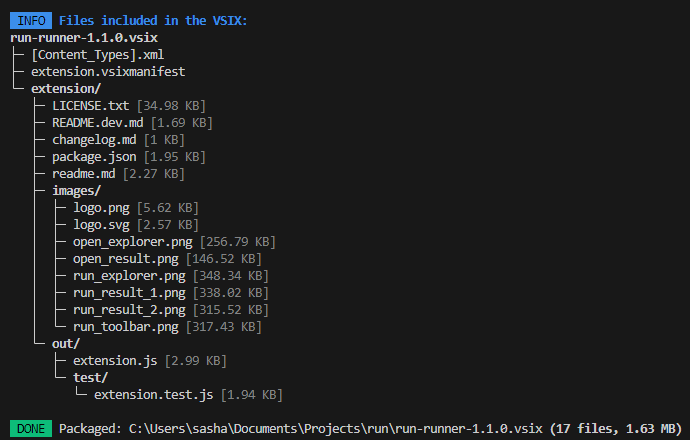The image size is (690, 440).
Task: Expand the out/ folder entry
Action: pyautogui.click(x=66, y=344)
